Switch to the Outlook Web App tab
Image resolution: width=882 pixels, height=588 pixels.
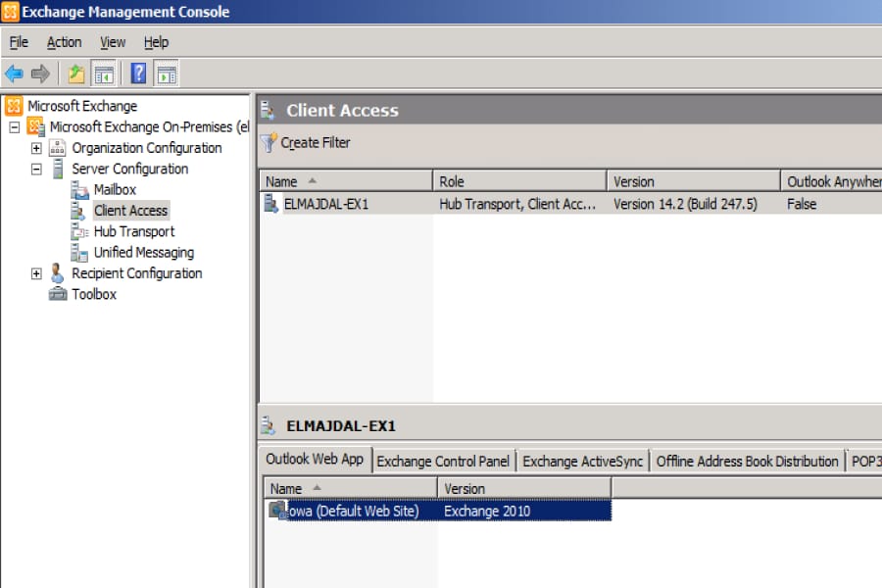pyautogui.click(x=315, y=460)
